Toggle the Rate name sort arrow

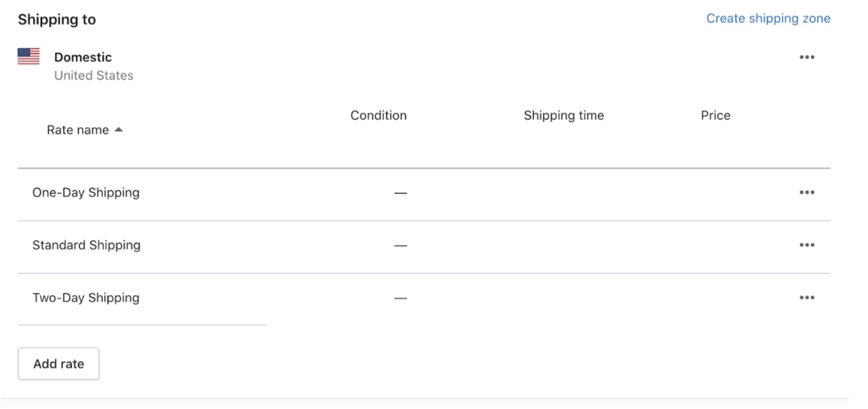(x=120, y=129)
